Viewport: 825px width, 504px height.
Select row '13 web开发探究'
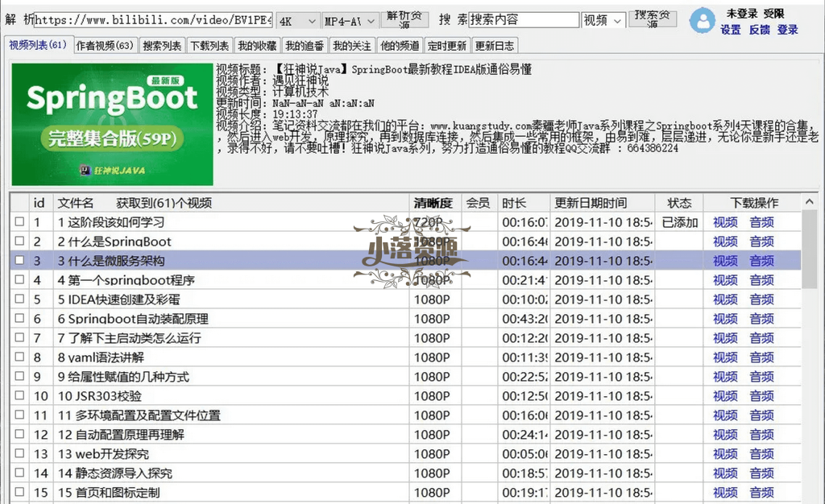click(x=405, y=453)
